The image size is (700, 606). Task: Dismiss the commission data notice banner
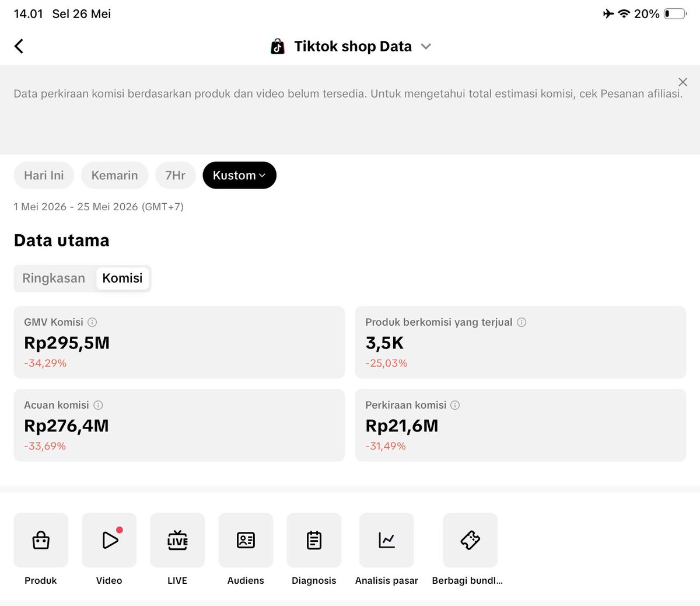click(x=682, y=82)
